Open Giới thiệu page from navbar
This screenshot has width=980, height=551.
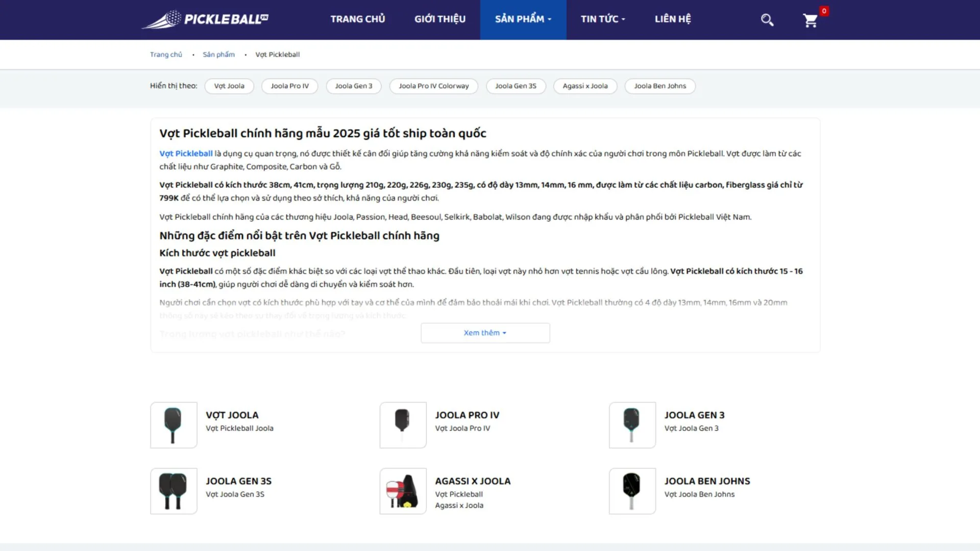tap(439, 19)
